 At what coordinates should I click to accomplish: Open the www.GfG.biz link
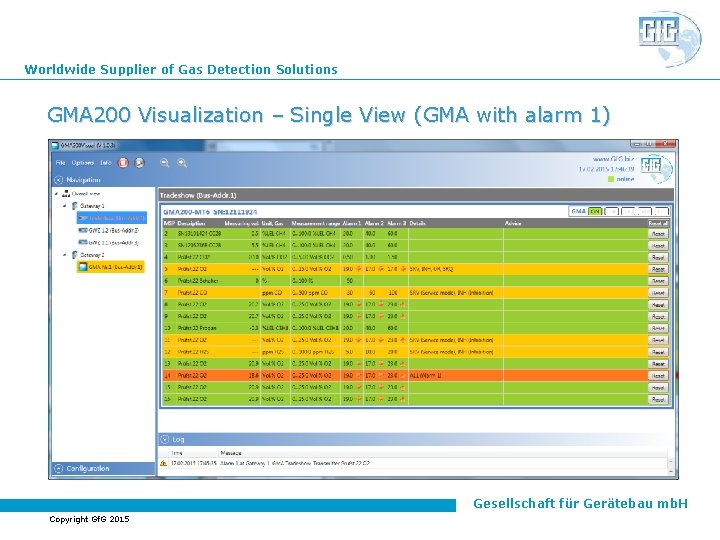pos(613,159)
